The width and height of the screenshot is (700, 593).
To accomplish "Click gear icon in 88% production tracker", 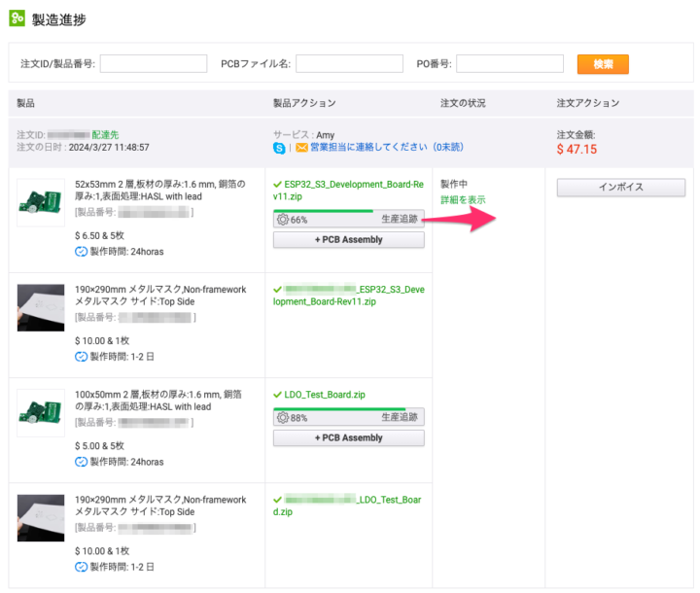I will pos(283,418).
